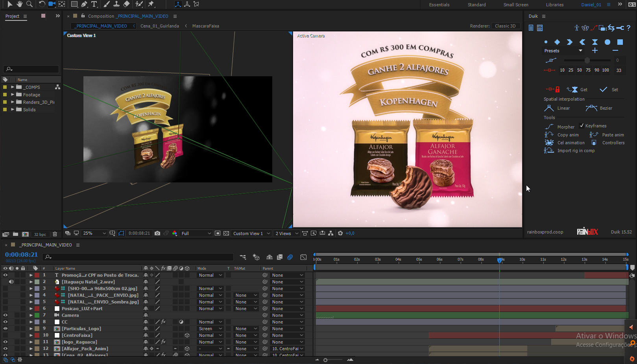Open the Custom View 1 dropdown
Viewport: 637px width, 364px height.
click(x=251, y=233)
